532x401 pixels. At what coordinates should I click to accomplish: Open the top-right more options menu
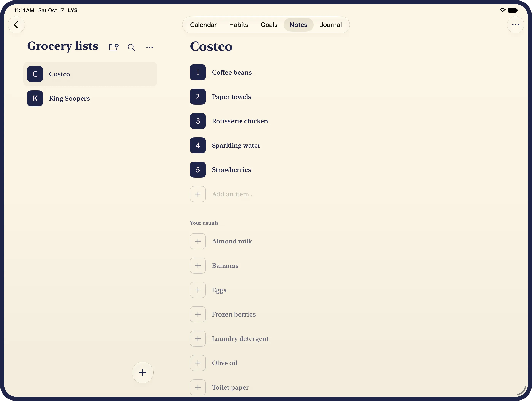point(515,25)
